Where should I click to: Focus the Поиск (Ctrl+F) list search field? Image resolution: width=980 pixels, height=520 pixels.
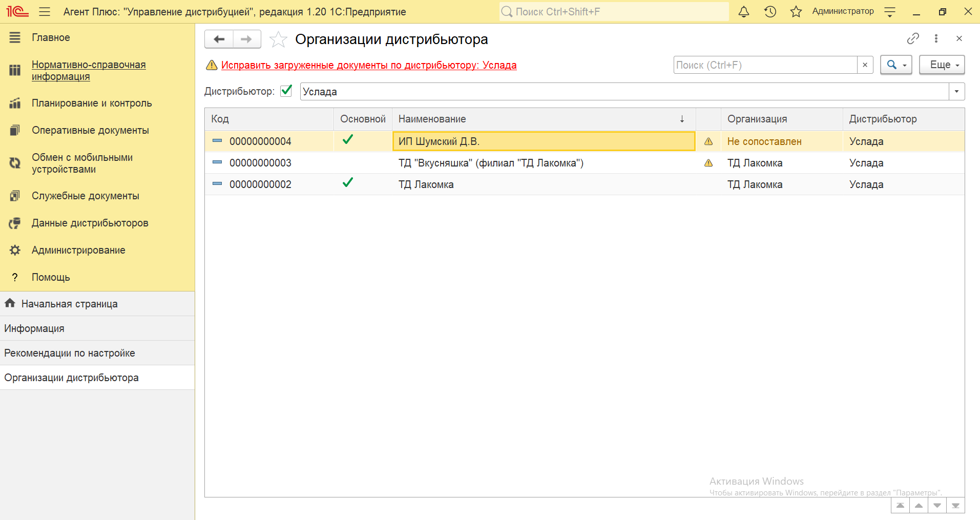(765, 65)
